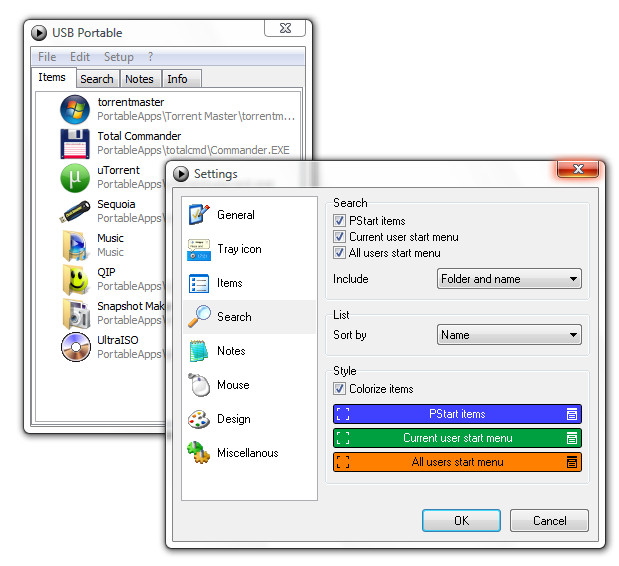Close the USB Portable window
This screenshot has height=566, width=619.
click(285, 28)
